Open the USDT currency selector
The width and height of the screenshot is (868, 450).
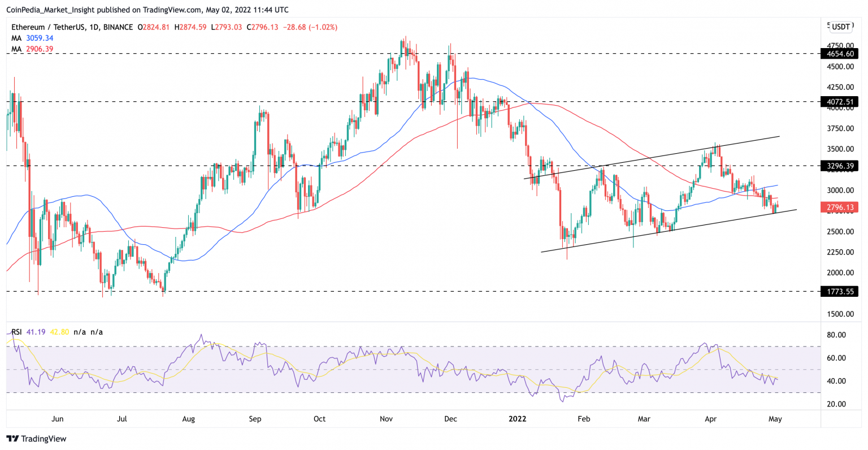coord(840,27)
